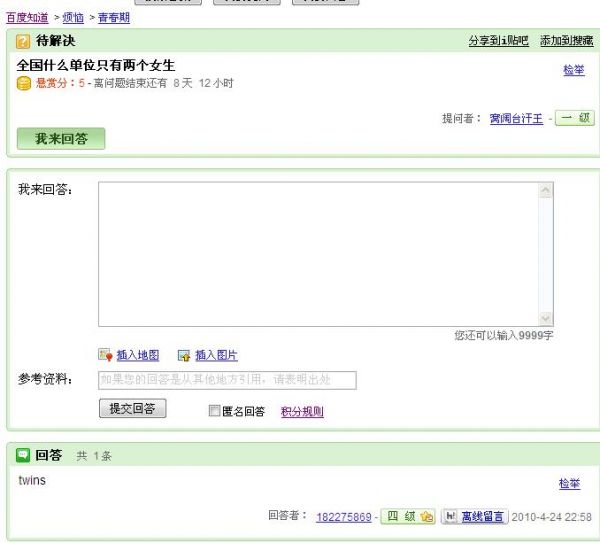Open the 积分规则 link
Viewport: 600px width, 543px height.
302,411
